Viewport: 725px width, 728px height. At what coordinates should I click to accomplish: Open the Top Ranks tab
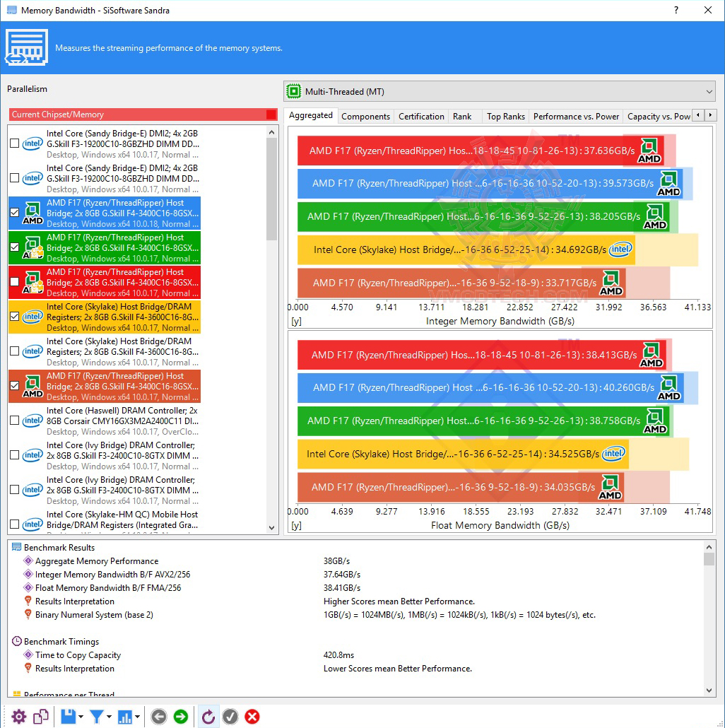pyautogui.click(x=505, y=117)
